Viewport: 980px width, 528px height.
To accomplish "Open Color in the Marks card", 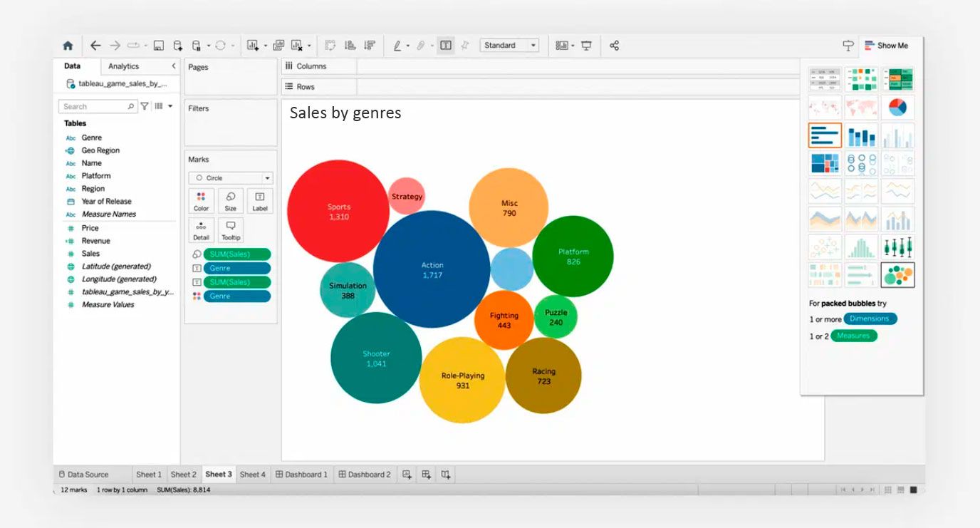I will click(x=201, y=201).
